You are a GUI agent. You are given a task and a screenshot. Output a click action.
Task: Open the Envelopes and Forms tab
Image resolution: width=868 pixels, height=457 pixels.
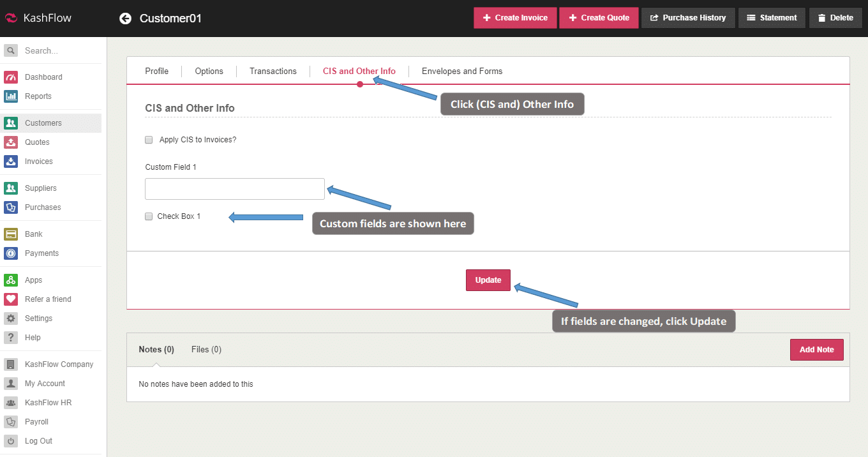(x=461, y=71)
